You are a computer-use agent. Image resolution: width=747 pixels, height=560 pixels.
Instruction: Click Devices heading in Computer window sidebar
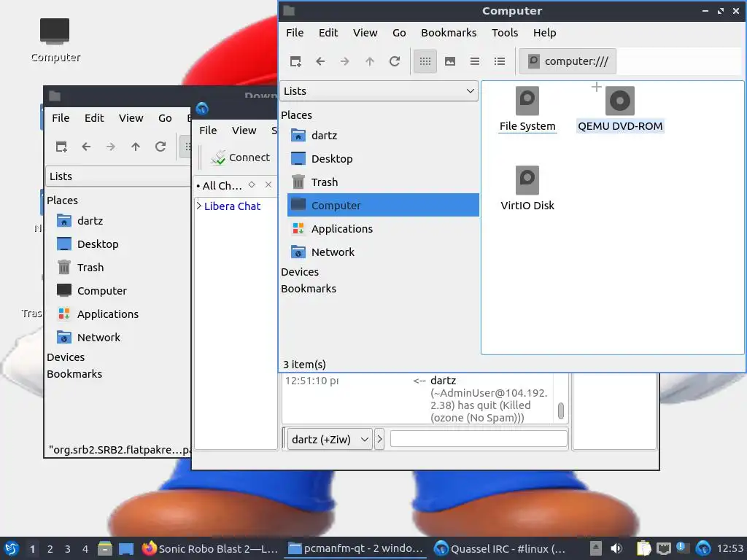[300, 272]
